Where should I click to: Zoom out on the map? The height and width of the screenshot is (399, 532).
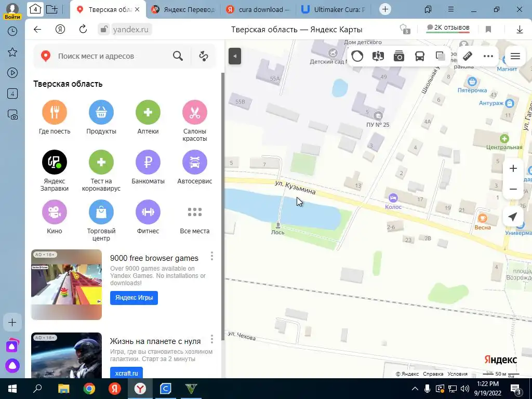[513, 189]
